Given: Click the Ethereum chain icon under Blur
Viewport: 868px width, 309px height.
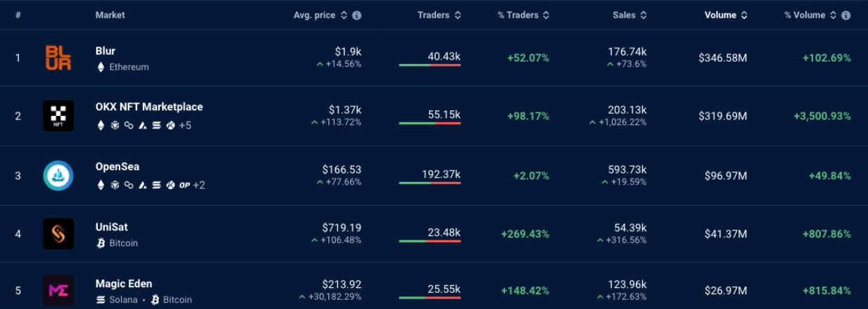Looking at the screenshot, I should (101, 67).
